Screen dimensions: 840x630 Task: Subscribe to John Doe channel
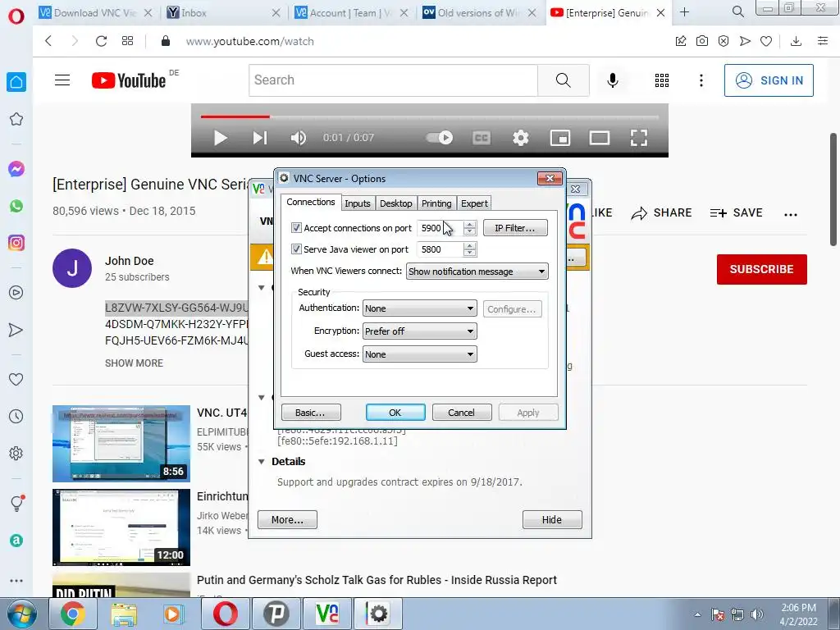[762, 269]
